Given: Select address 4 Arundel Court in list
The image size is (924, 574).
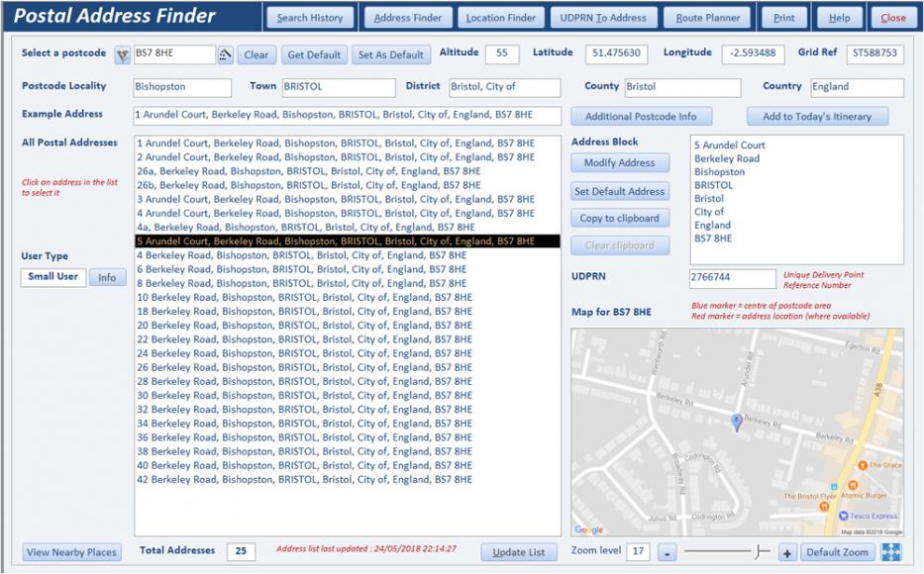Looking at the screenshot, I should coord(347,213).
